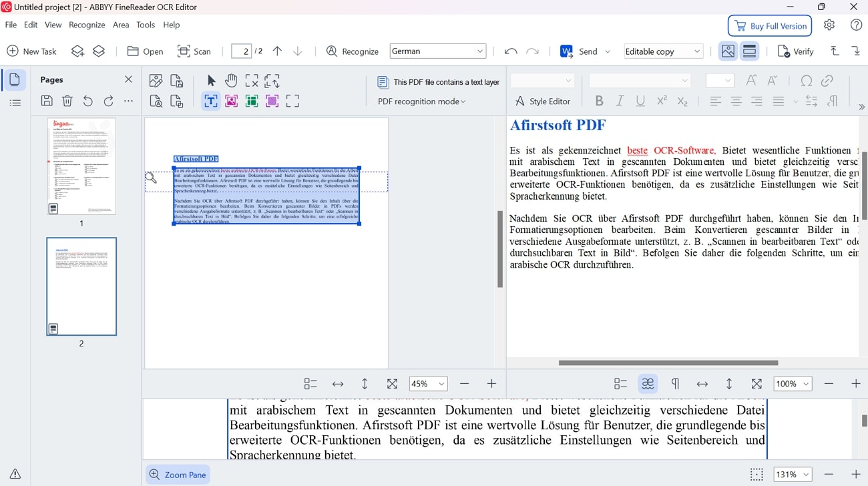Viewport: 868px width, 486px height.
Task: Open the Style Editor
Action: 543,101
